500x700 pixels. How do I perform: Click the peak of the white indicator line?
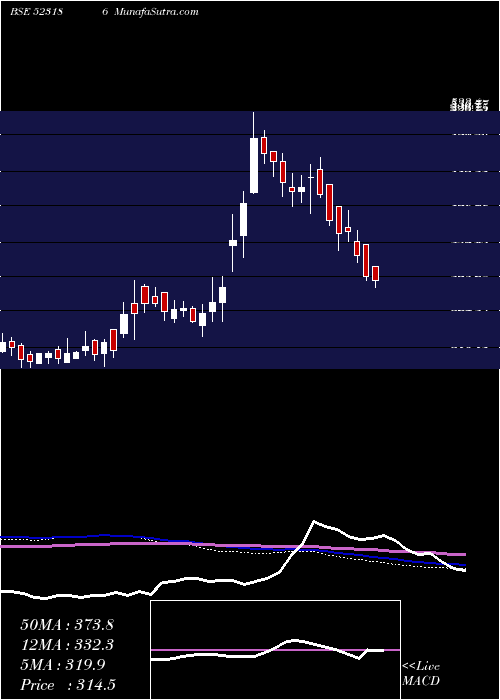[x=314, y=521]
